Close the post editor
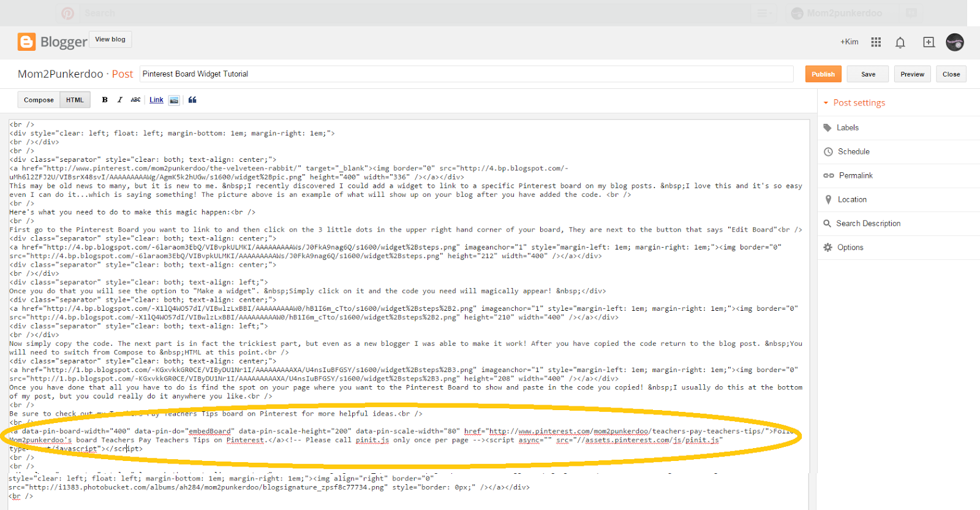Viewport: 980px width, 510px height. [x=951, y=74]
